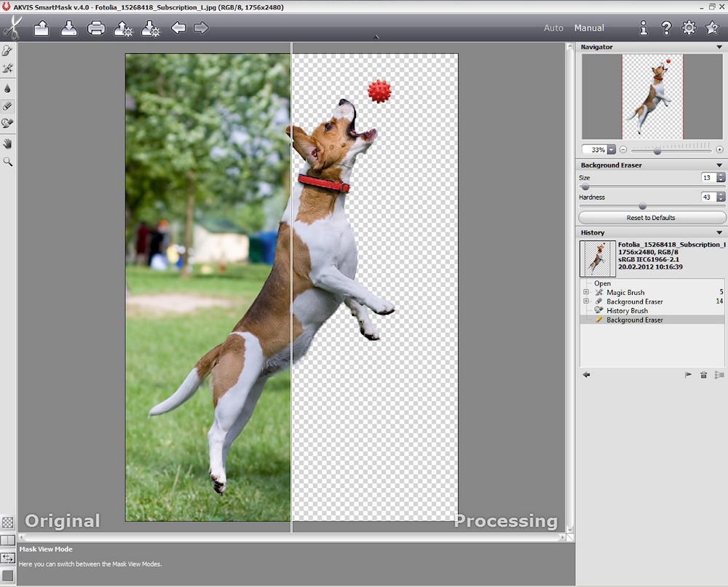The height and width of the screenshot is (587, 728).
Task: Click the Print image icon
Action: (96, 28)
